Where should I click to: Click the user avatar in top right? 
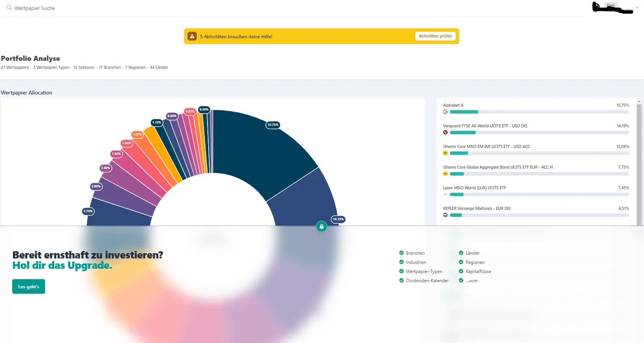coord(596,7)
